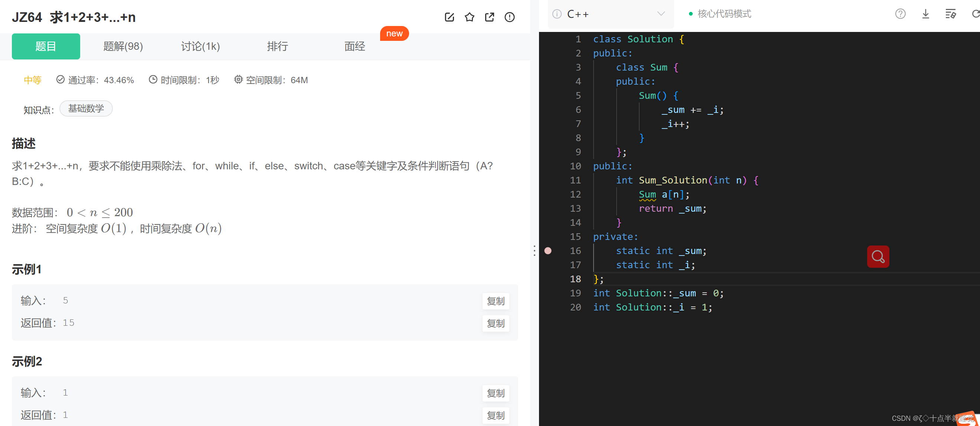The image size is (980, 426).
Task: Copy the example 1 input value 5
Action: 496,301
